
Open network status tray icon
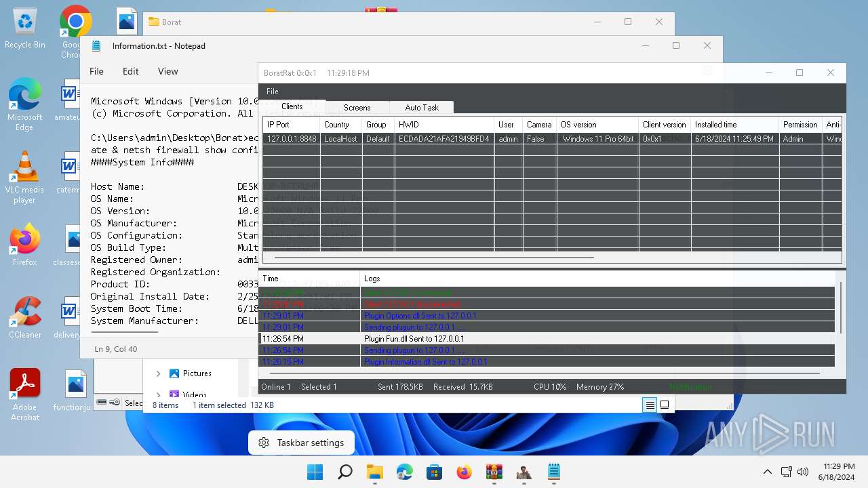[787, 472]
